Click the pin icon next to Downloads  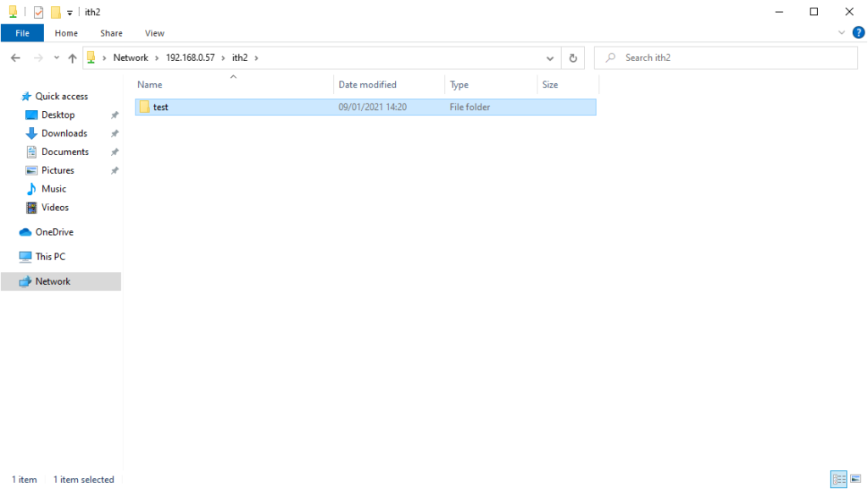(x=114, y=133)
